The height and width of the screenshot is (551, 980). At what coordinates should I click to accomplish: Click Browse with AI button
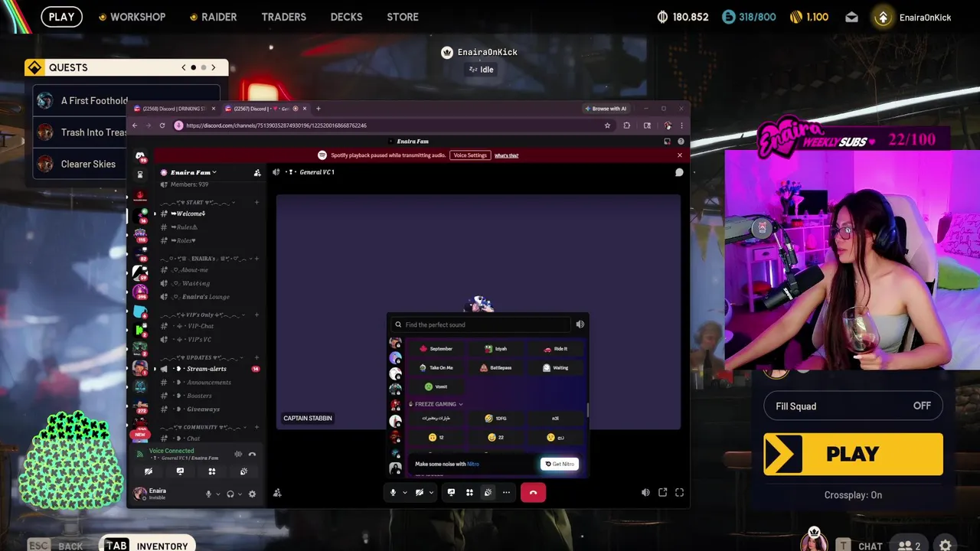pyautogui.click(x=605, y=109)
